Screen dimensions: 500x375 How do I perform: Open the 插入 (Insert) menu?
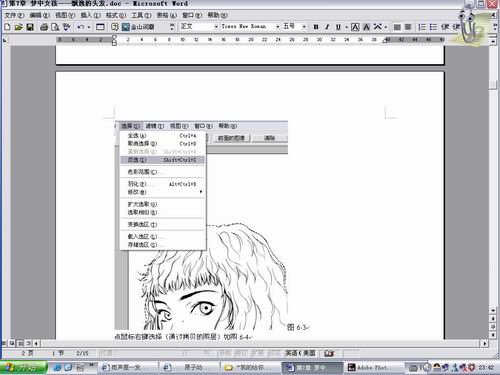pos(90,15)
